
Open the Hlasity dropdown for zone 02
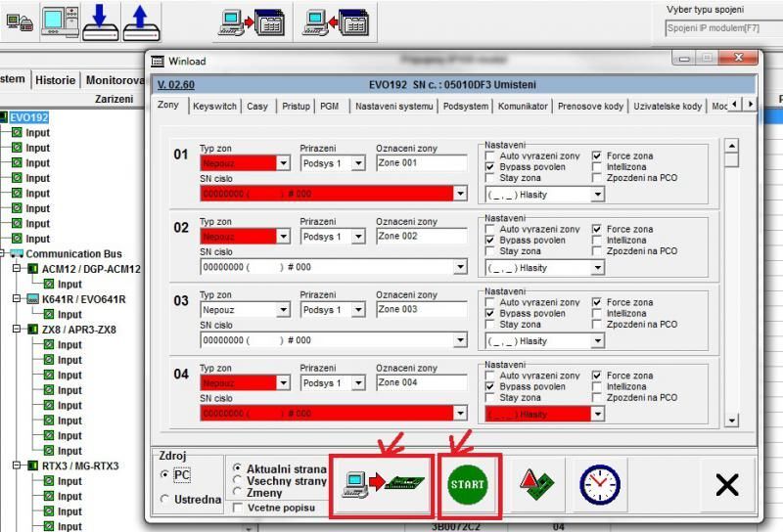click(x=597, y=268)
